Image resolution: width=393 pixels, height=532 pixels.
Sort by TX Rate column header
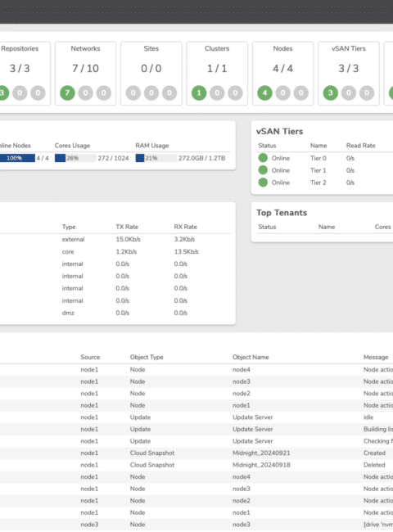pyautogui.click(x=127, y=227)
